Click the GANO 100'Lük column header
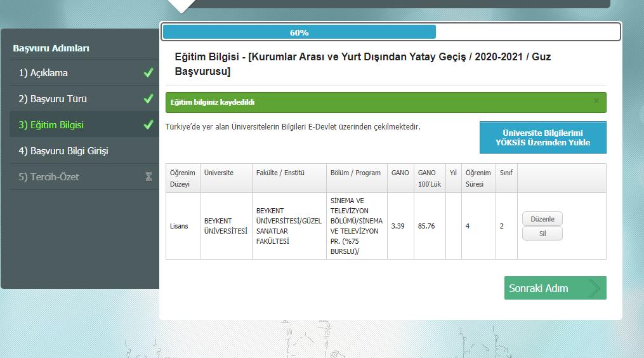The image size is (644, 358). (x=430, y=178)
